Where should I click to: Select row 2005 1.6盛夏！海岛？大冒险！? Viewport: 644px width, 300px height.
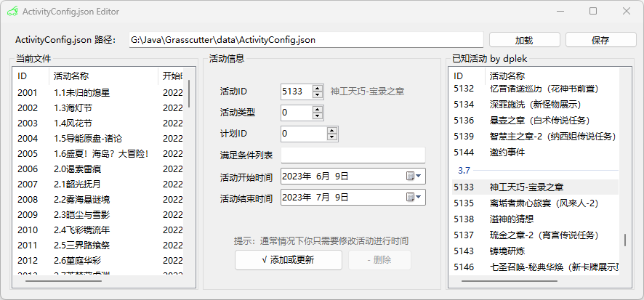(x=100, y=154)
